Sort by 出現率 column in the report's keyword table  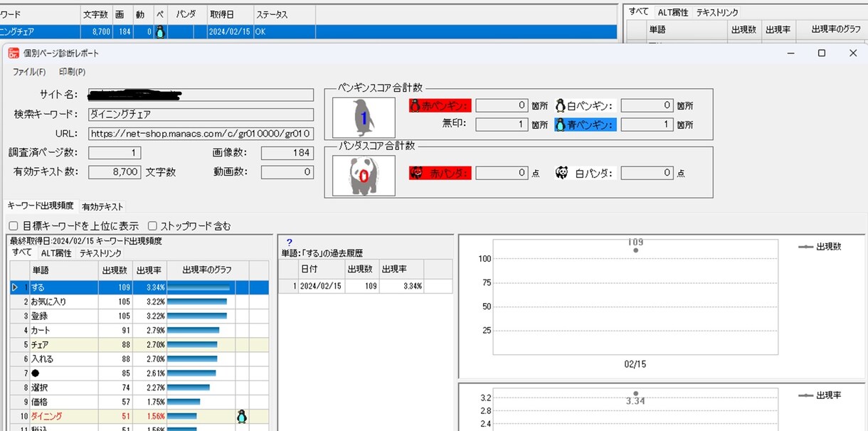[x=149, y=270]
